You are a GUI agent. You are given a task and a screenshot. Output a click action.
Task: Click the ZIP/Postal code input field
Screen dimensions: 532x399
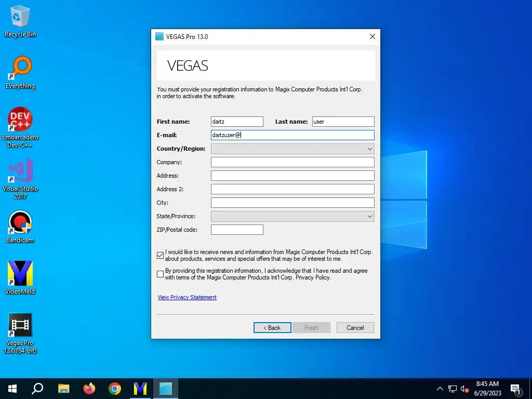point(237,230)
